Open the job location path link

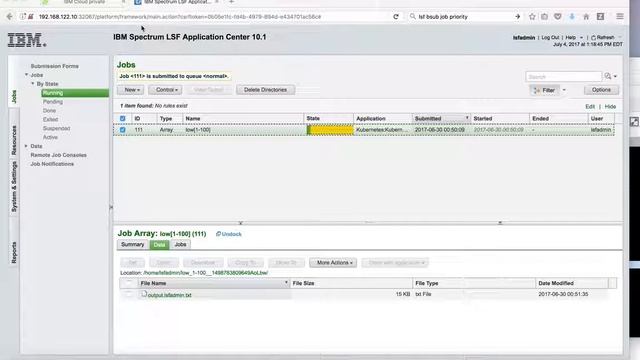[206, 273]
